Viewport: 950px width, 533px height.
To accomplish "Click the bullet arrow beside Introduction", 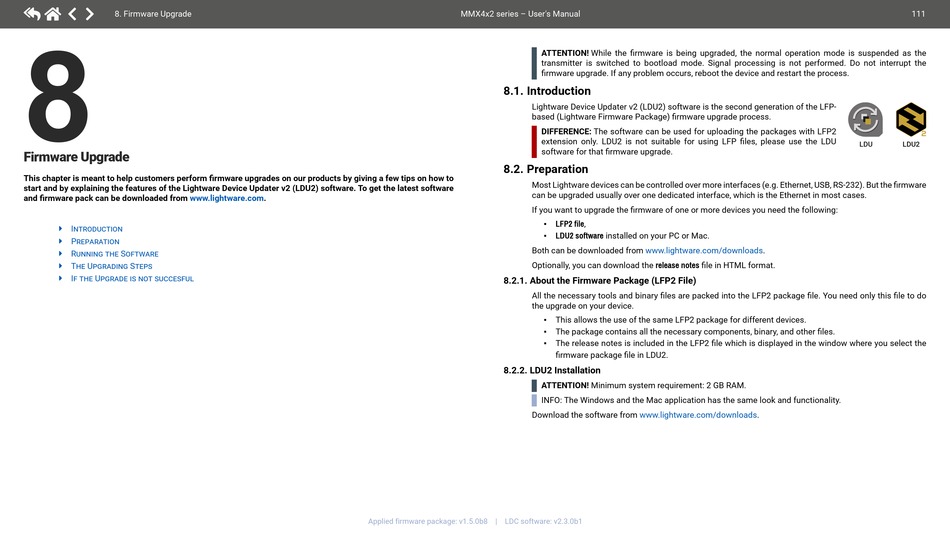I will pos(60,229).
